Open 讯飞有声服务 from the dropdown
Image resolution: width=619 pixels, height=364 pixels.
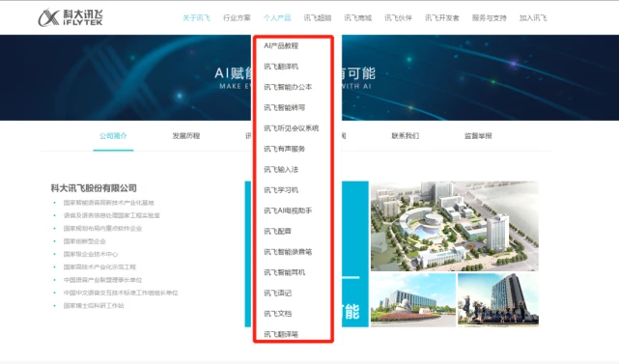coord(284,149)
